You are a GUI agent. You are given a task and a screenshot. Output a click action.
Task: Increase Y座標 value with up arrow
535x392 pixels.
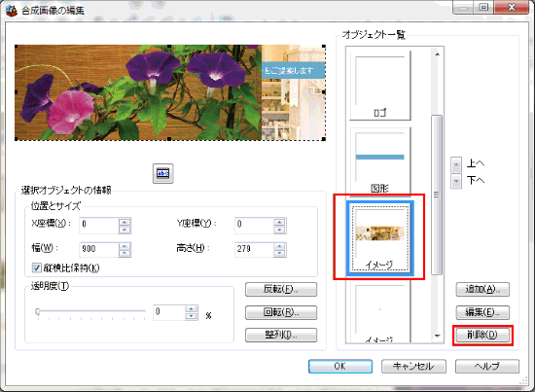[x=279, y=222]
